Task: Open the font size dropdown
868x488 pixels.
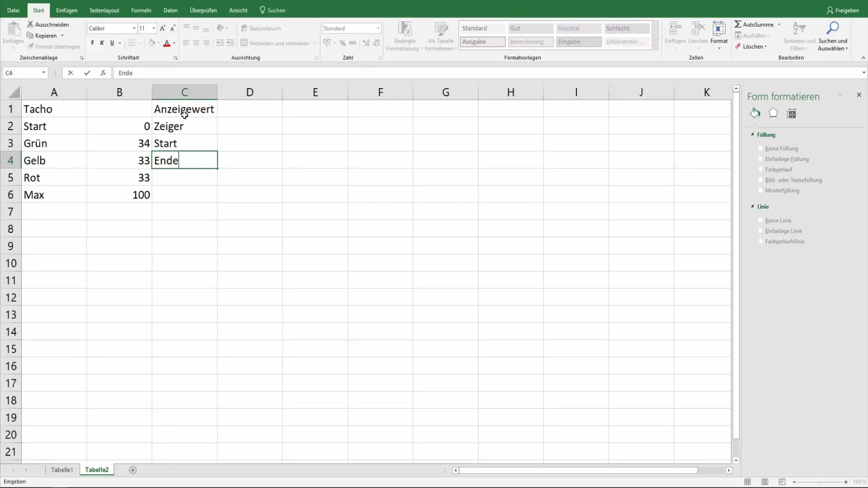Action: pos(154,28)
